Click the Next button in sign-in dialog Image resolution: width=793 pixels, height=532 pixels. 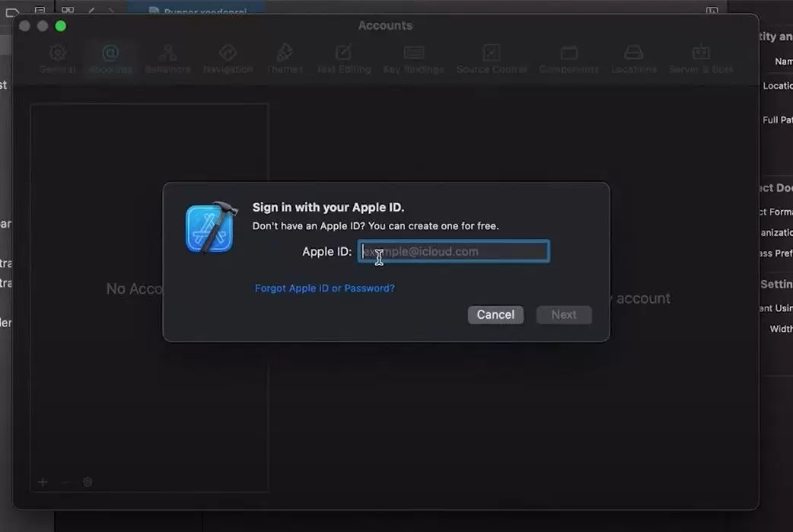click(x=563, y=314)
